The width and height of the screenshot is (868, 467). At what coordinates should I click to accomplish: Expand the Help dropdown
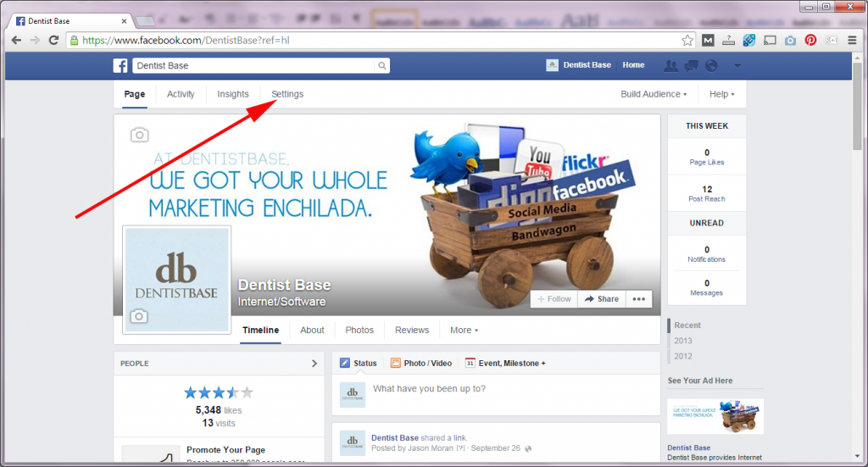722,94
